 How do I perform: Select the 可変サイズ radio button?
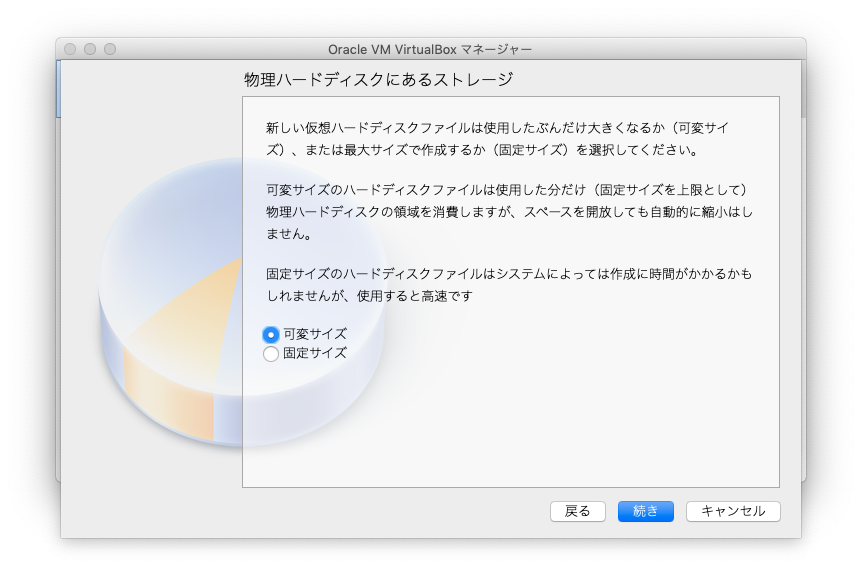tap(271, 335)
